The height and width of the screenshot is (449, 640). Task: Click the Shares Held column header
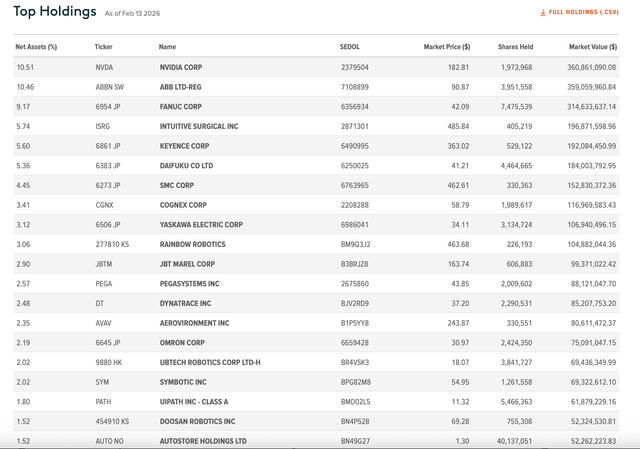click(x=516, y=47)
